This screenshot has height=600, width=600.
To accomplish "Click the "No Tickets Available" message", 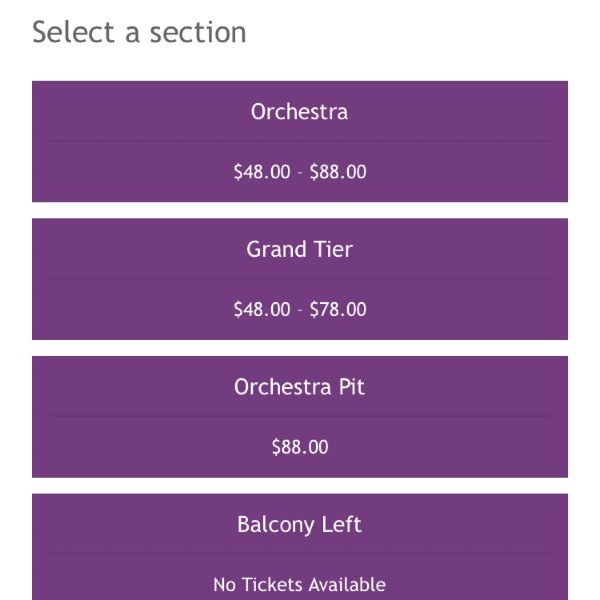I will click(x=300, y=585).
